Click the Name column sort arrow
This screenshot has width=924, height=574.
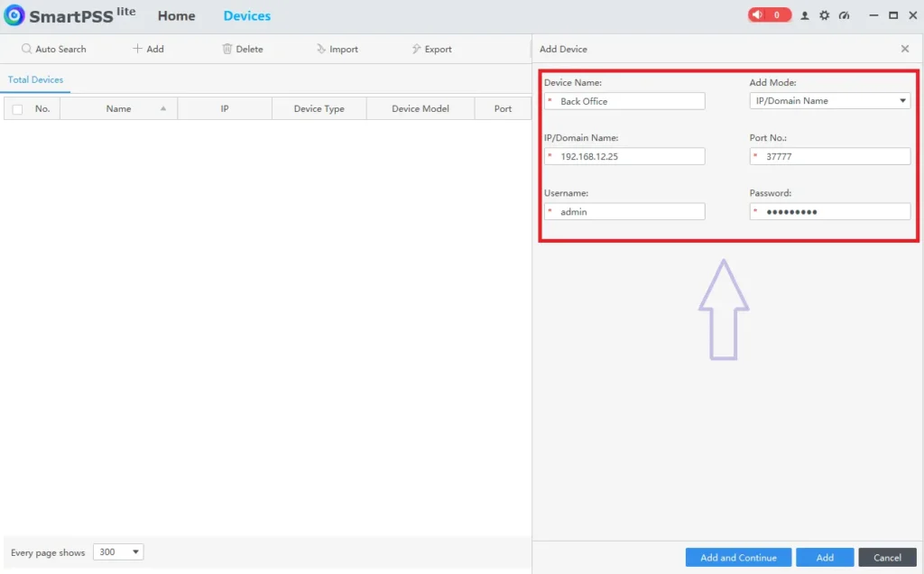[x=163, y=108]
